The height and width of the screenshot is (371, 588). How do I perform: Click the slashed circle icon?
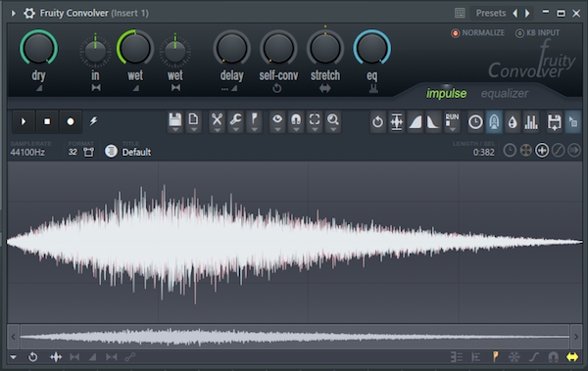click(558, 151)
